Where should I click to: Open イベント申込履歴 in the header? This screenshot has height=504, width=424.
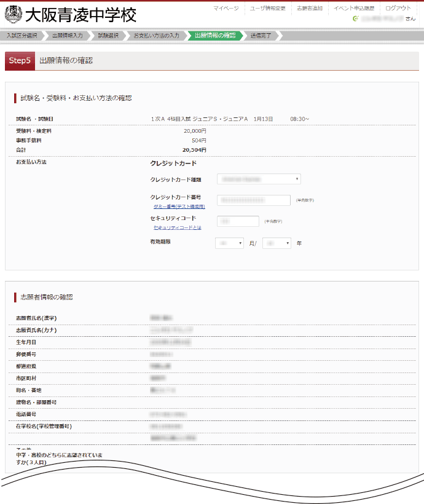pyautogui.click(x=353, y=8)
